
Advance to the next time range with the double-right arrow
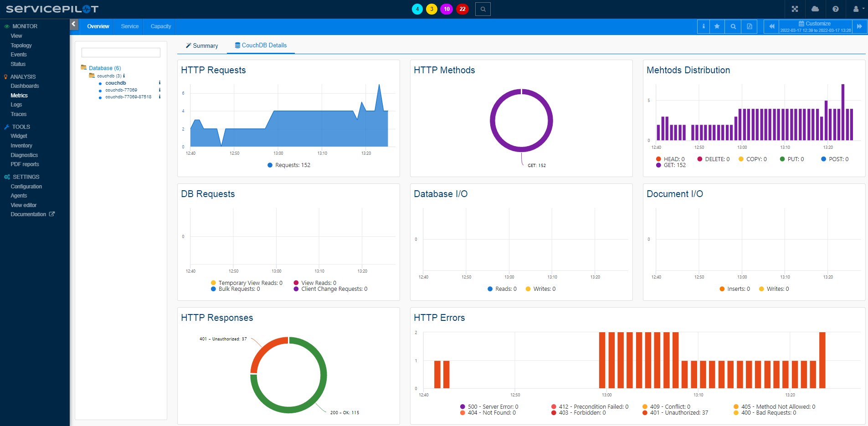(x=859, y=26)
